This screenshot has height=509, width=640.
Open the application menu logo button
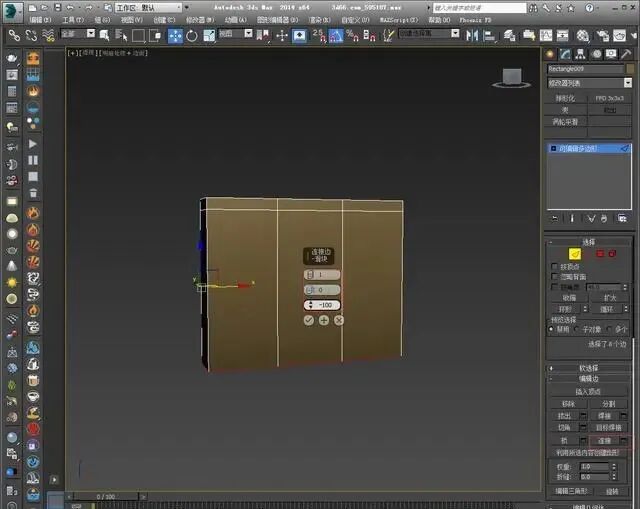(x=13, y=11)
